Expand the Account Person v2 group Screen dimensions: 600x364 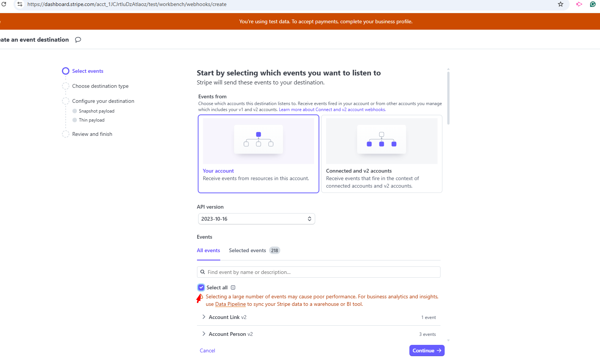pos(204,334)
